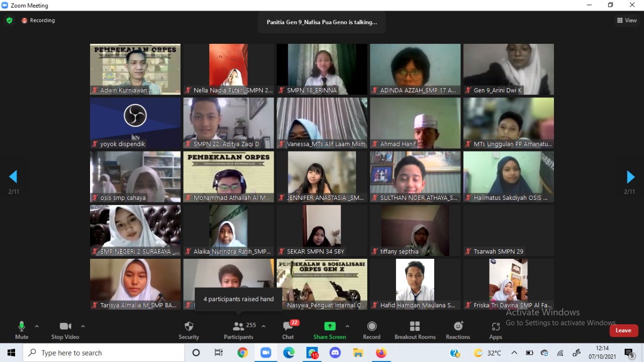This screenshot has width=644, height=362.
Task: Open Cortana circle in taskbar
Action: (196, 353)
